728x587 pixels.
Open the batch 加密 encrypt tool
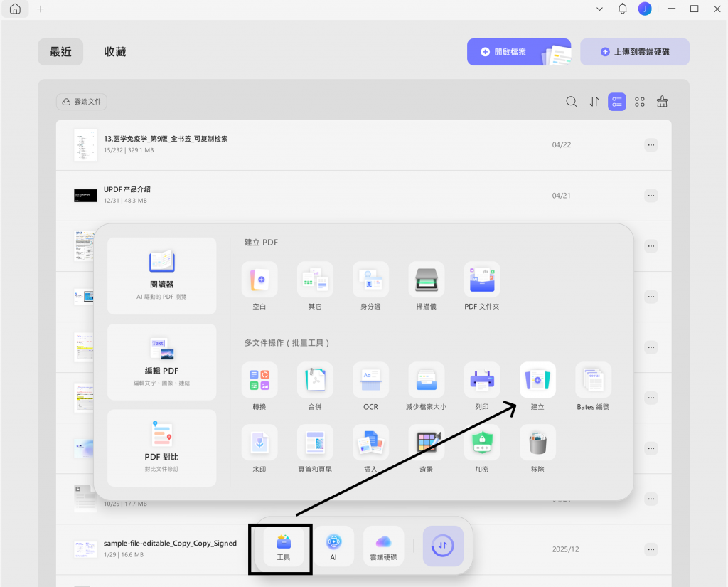point(482,443)
